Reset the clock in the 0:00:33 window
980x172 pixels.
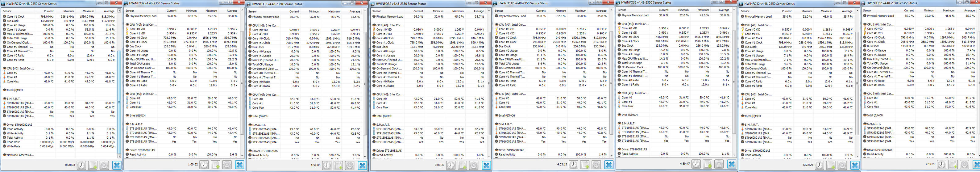[x=81, y=165]
